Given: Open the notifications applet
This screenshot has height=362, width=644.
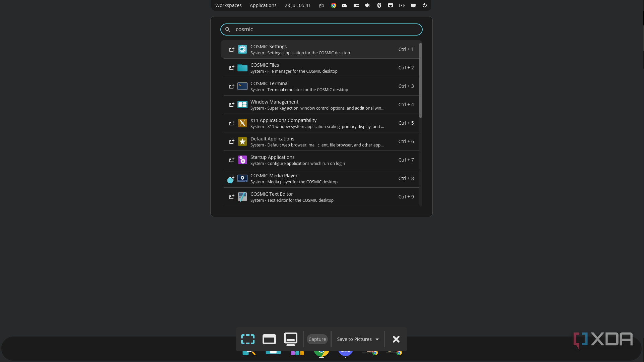Looking at the screenshot, I should (x=413, y=5).
